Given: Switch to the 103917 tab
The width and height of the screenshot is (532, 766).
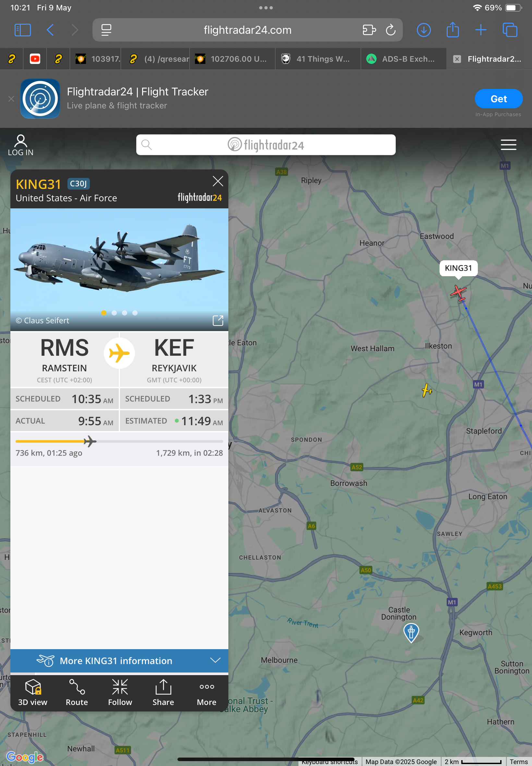Looking at the screenshot, I should pos(95,59).
